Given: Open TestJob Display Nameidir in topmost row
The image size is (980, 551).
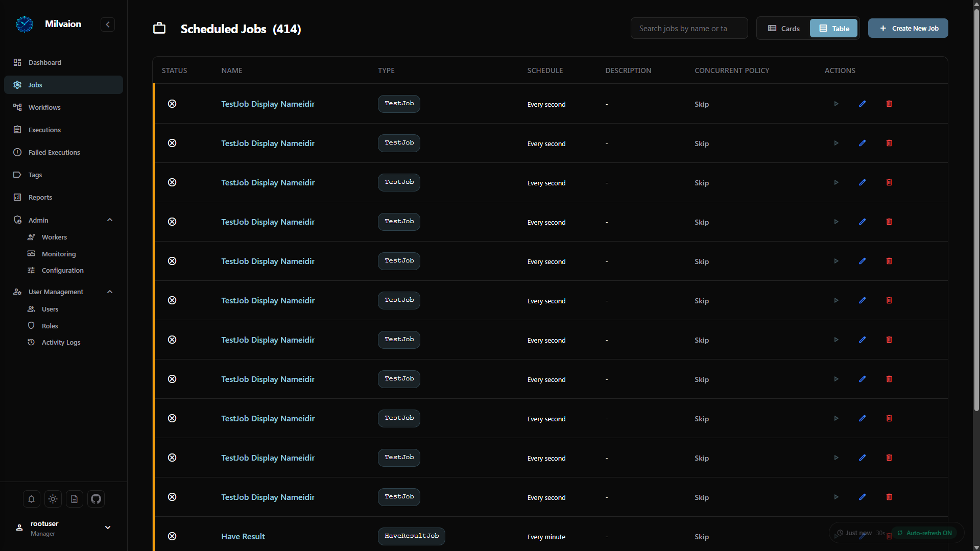Looking at the screenshot, I should click(x=268, y=104).
